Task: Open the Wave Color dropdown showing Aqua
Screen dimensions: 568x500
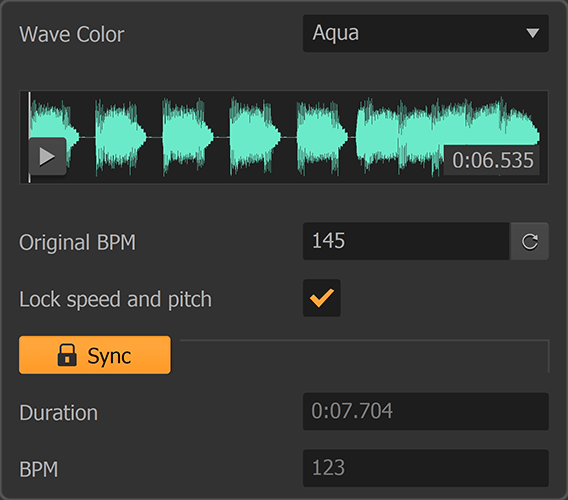Action: click(x=426, y=33)
